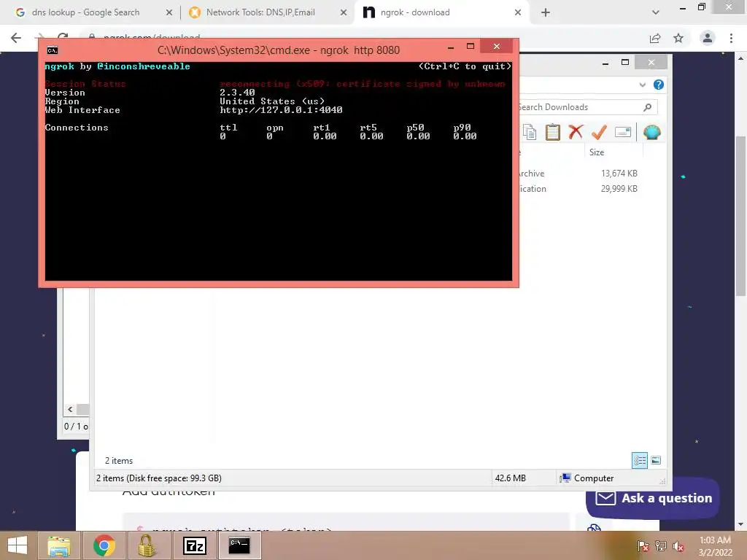Select the Command Prompt taskbar button
The width and height of the screenshot is (747, 560).
(239, 545)
